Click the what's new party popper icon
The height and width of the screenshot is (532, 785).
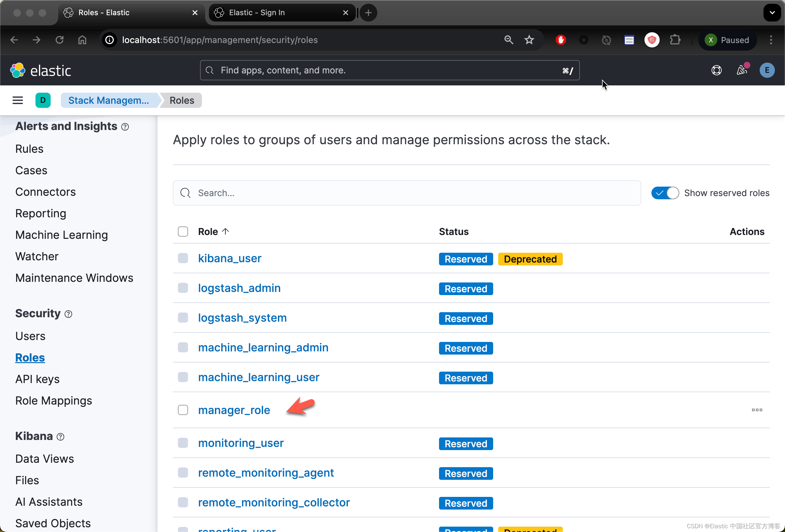click(742, 70)
